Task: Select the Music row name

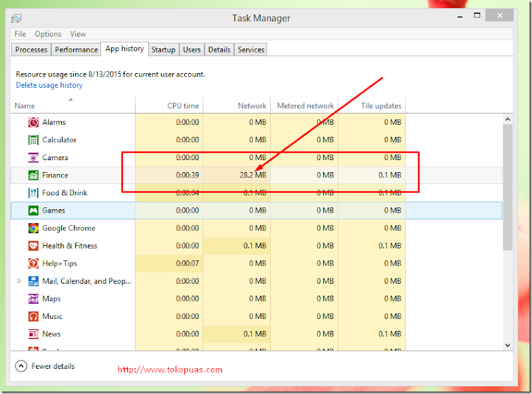Action: [x=53, y=316]
